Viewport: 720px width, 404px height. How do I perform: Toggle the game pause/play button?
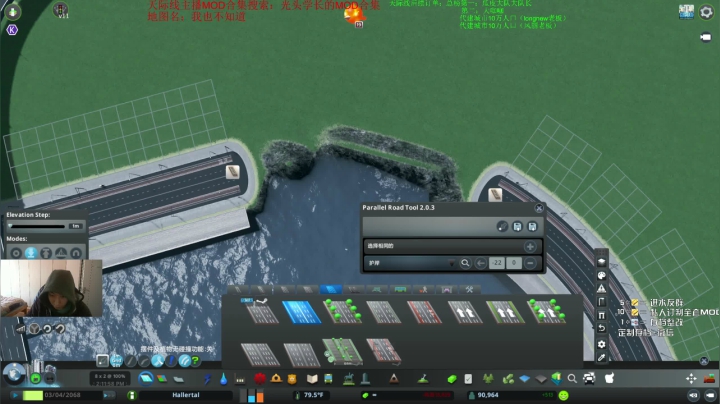pos(15,395)
